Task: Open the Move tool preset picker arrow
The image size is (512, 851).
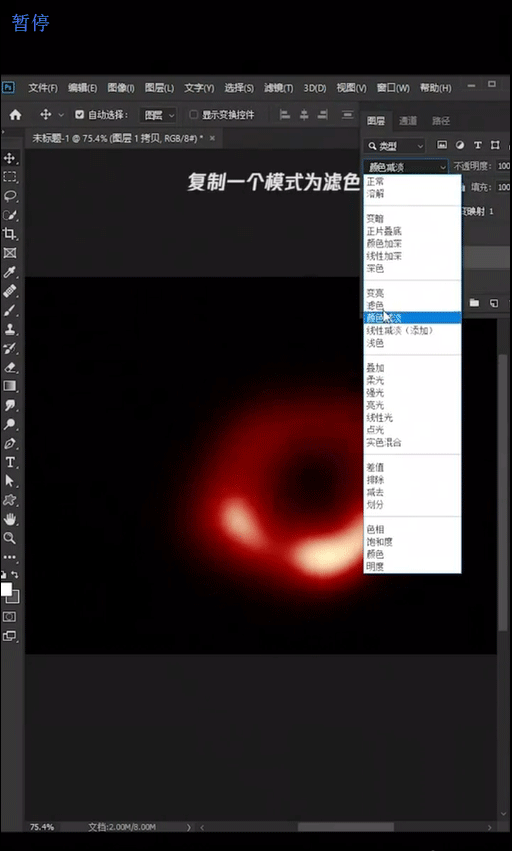Action: pyautogui.click(x=61, y=115)
